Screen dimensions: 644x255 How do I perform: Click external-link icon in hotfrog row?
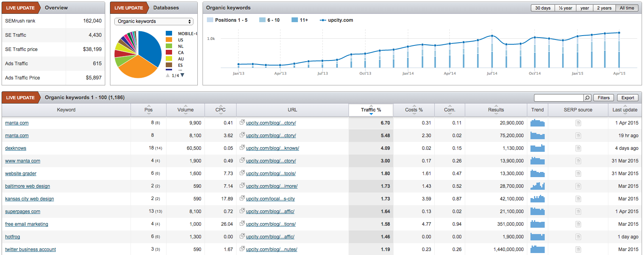point(242,236)
